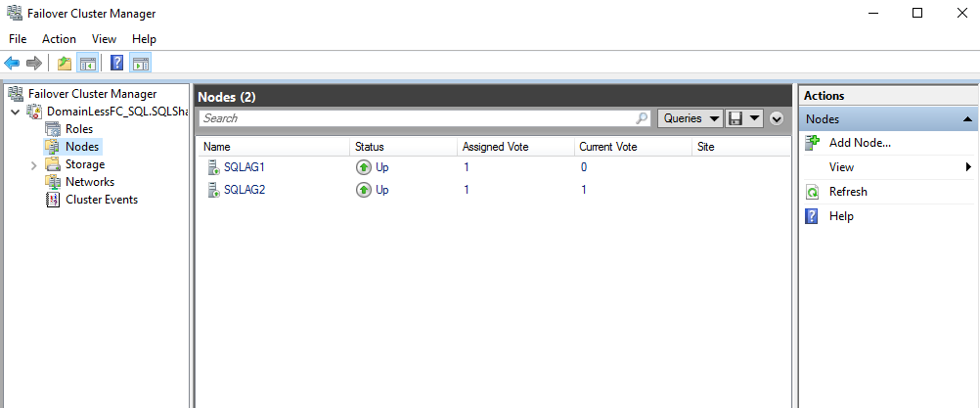Click the round expand chevron beside Queries

(777, 118)
